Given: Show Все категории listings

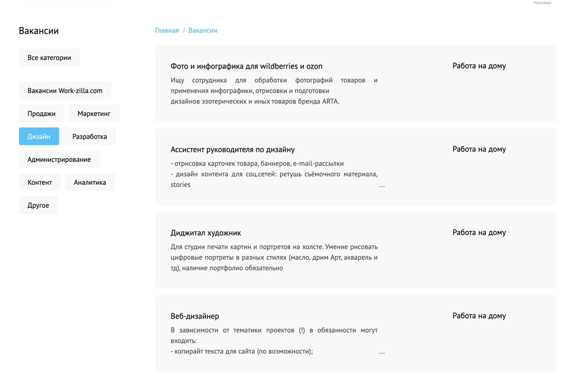Looking at the screenshot, I should (49, 57).
